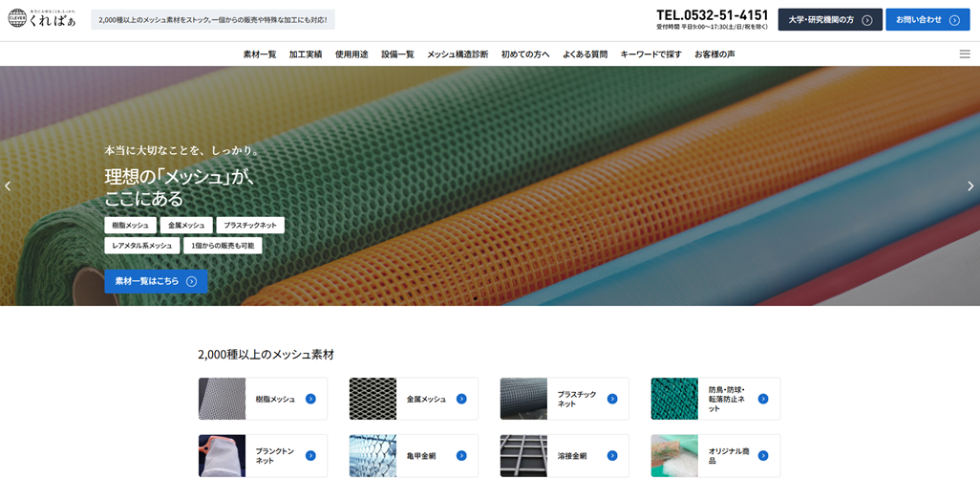
Task: Click arrow icon on 亀甲金網 card
Action: tap(461, 456)
